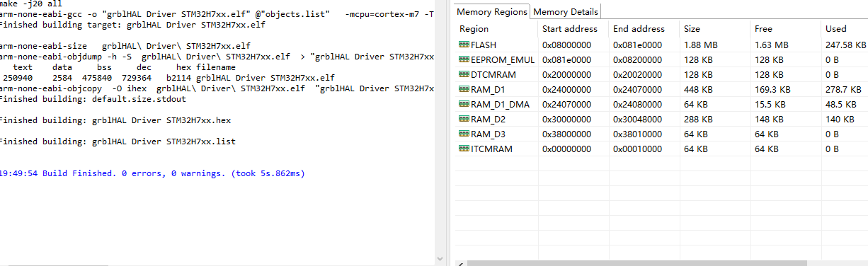This screenshot has height=266, width=868.
Task: Click RAM_D3 start address 0x38000000
Action: [x=566, y=134]
